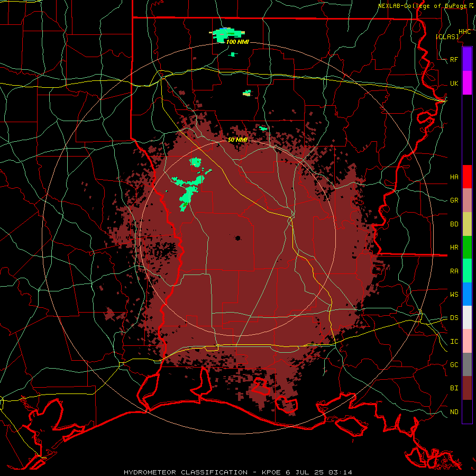Click the "HA" legend label text
This screenshot has height=476, width=476.
454,177
